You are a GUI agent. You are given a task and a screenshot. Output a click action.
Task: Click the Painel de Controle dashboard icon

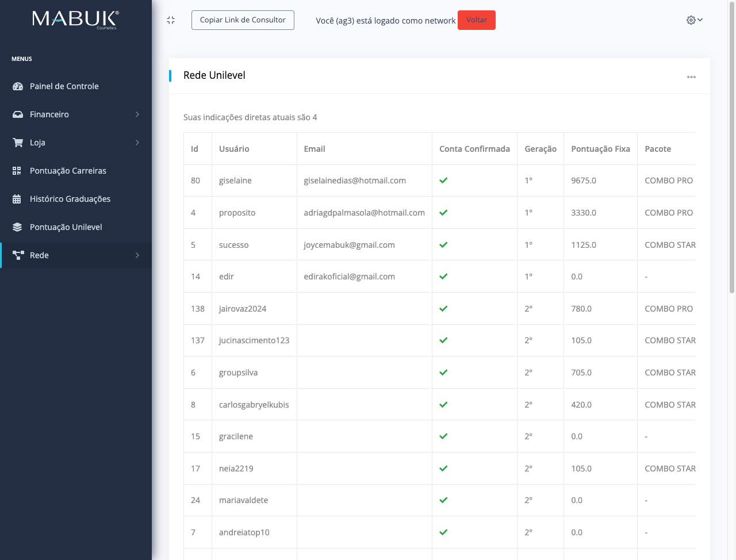(18, 86)
